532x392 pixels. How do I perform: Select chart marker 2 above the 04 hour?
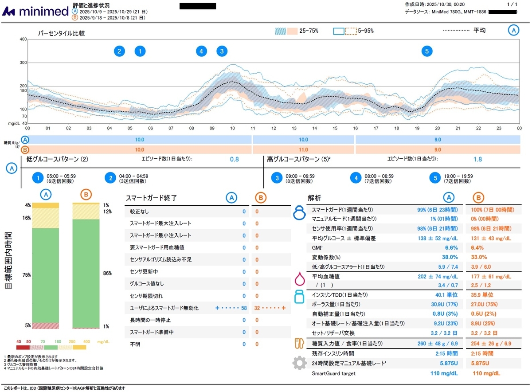pyautogui.click(x=119, y=51)
